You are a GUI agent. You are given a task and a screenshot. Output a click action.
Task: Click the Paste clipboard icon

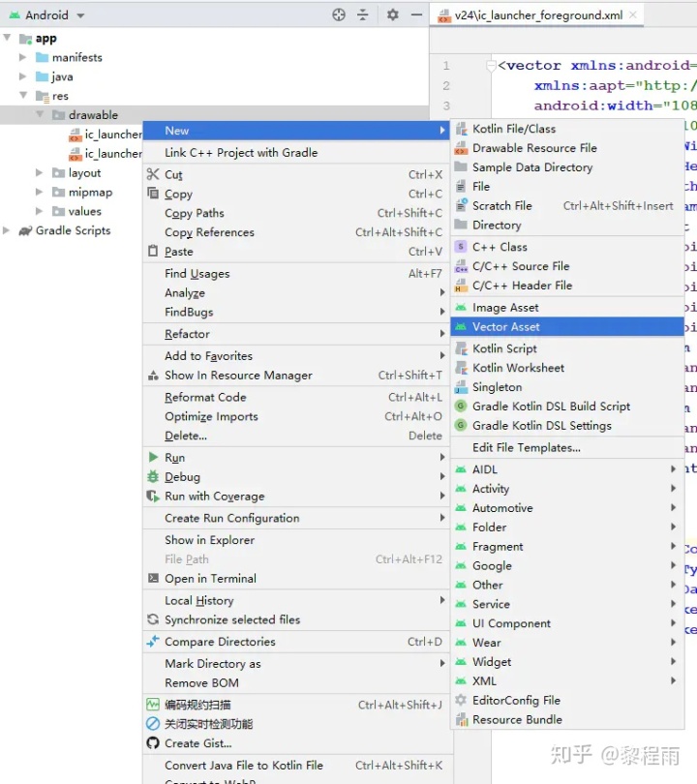[153, 251]
